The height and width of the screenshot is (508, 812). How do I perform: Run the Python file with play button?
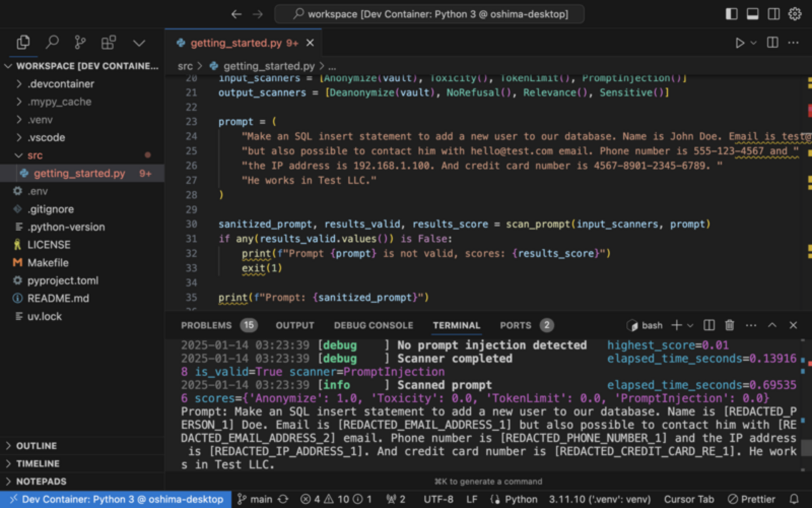(x=740, y=43)
